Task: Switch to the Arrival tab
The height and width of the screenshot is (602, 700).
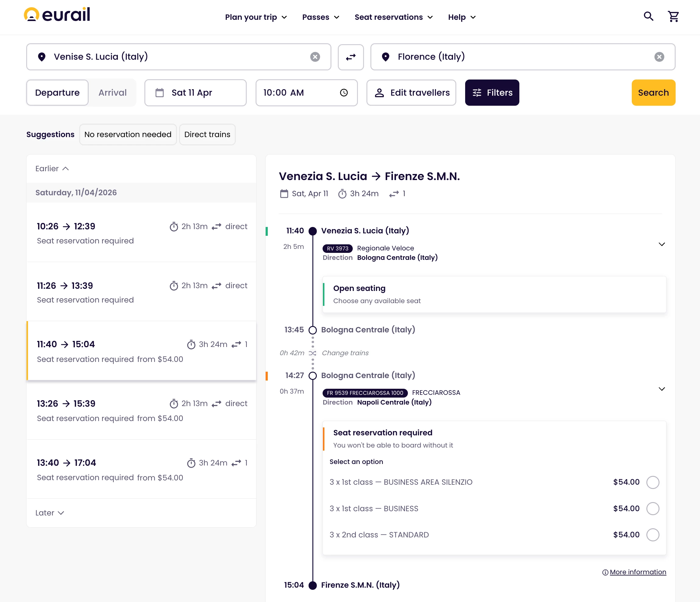Action: pyautogui.click(x=112, y=93)
